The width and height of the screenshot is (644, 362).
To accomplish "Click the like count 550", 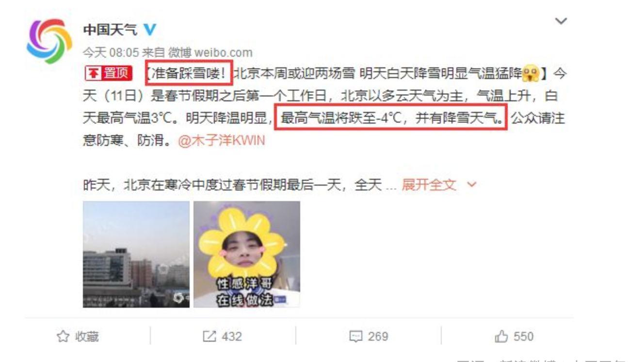I will (x=523, y=336).
